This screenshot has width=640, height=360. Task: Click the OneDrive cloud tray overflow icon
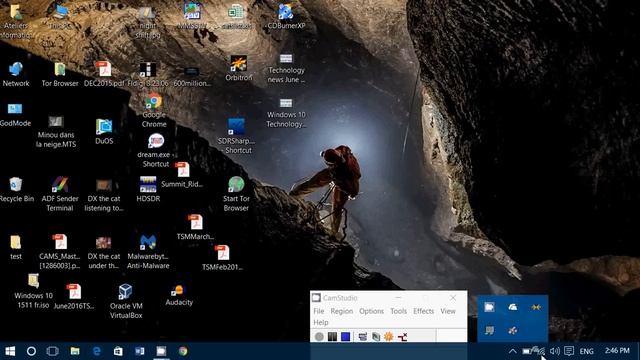point(513,307)
